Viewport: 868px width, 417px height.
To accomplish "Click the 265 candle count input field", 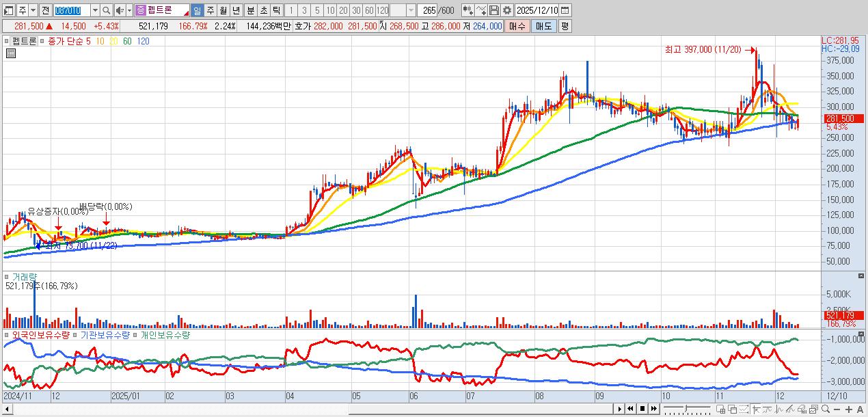I will (428, 10).
